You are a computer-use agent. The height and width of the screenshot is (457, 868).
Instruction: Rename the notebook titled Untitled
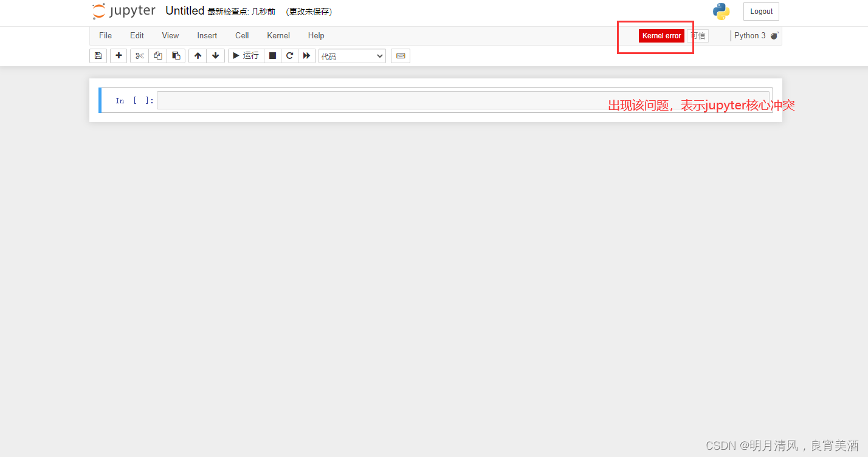[x=185, y=11]
